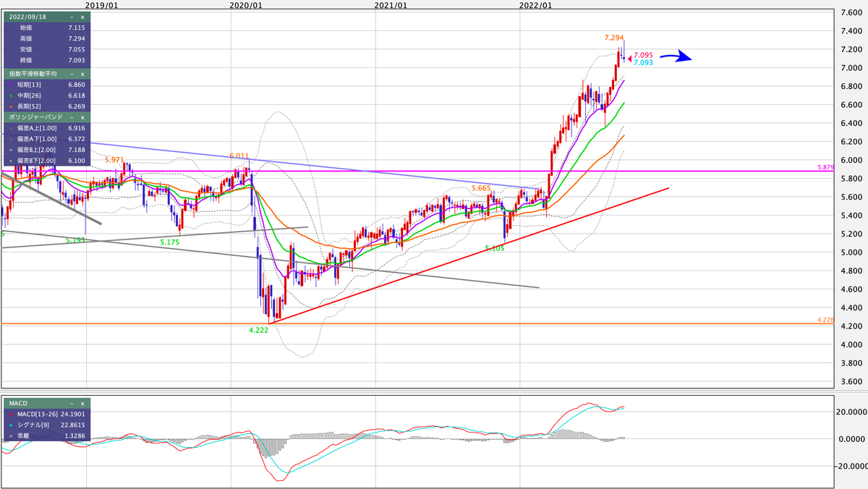Click the 4.222 low price label
The width and height of the screenshot is (868, 489).
click(258, 329)
